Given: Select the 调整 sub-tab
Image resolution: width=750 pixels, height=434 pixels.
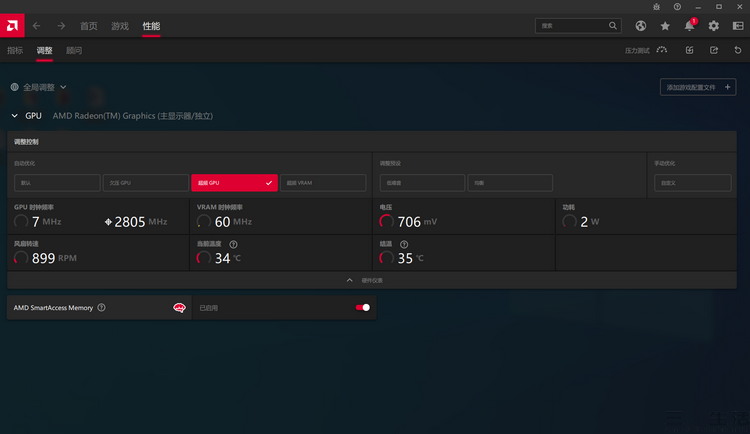Looking at the screenshot, I should [x=44, y=50].
